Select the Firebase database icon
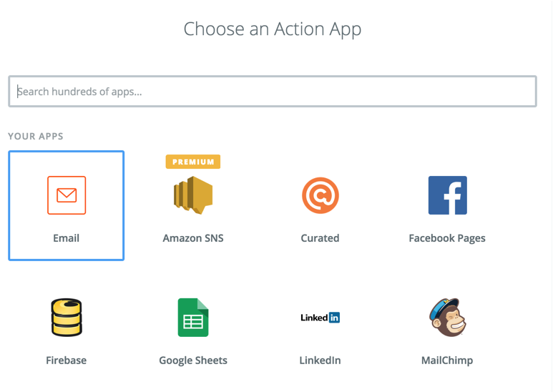Image resolution: width=553 pixels, height=392 pixels. tap(67, 318)
